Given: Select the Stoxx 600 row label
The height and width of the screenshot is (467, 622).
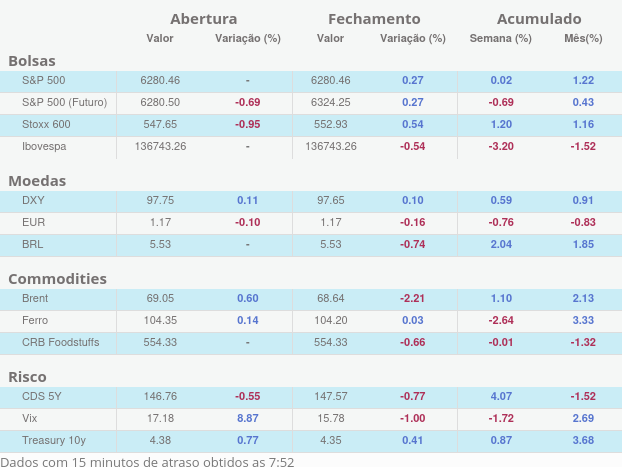Looking at the screenshot, I should (x=46, y=124).
